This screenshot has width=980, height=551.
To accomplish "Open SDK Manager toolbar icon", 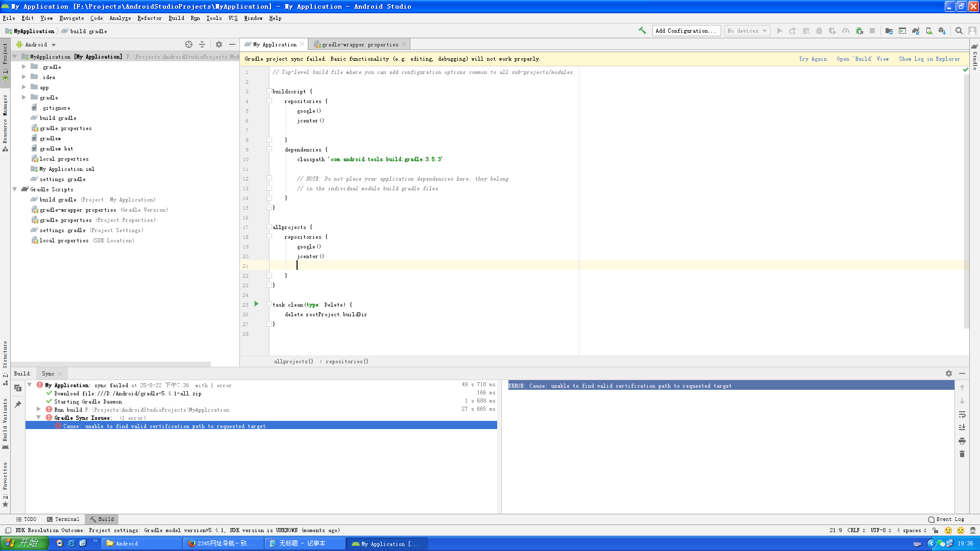I will click(942, 31).
